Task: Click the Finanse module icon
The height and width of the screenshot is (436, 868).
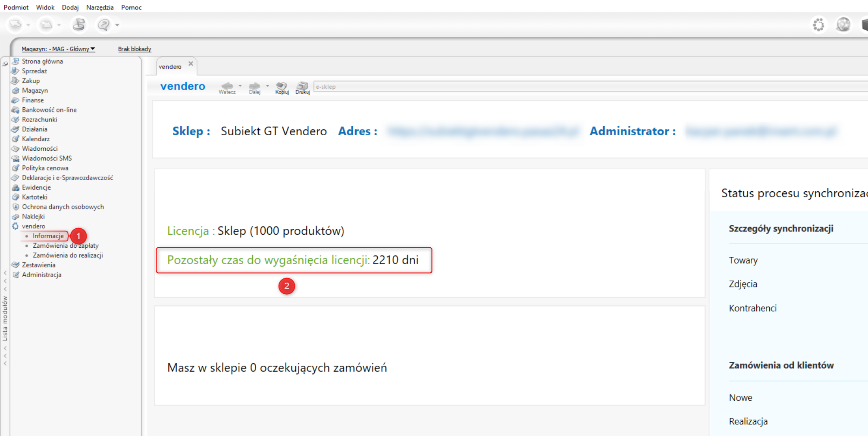Action: coord(16,100)
